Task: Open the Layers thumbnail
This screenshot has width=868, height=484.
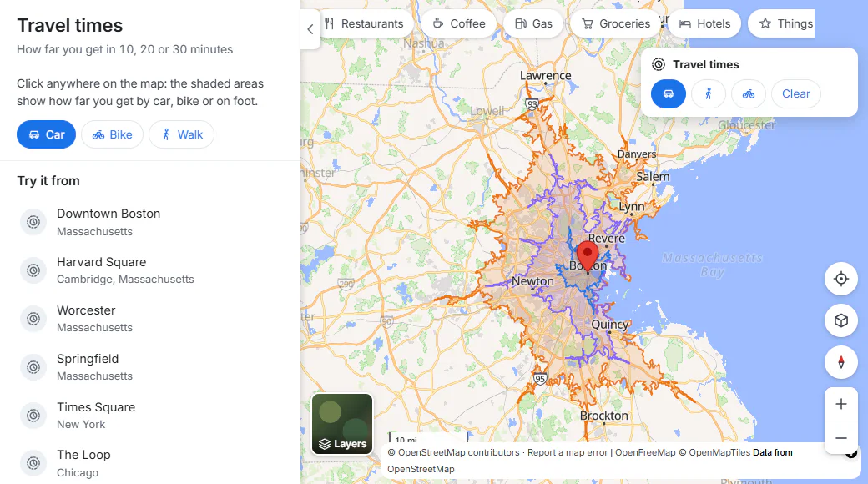Action: point(342,424)
